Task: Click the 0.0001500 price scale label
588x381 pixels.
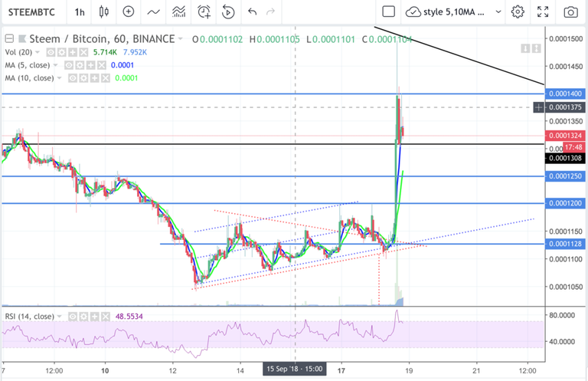Action: [x=566, y=38]
